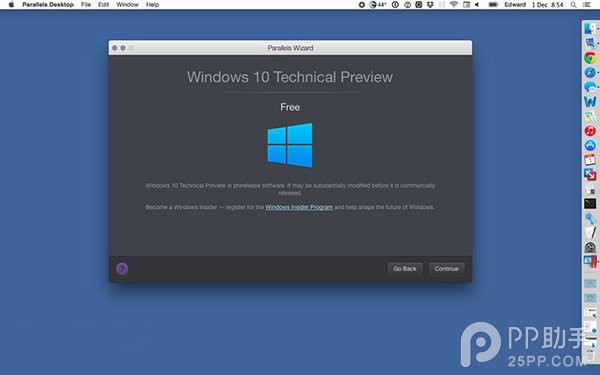Screen dimensions: 600x375
Task: Open the Help menu
Action: point(152,5)
